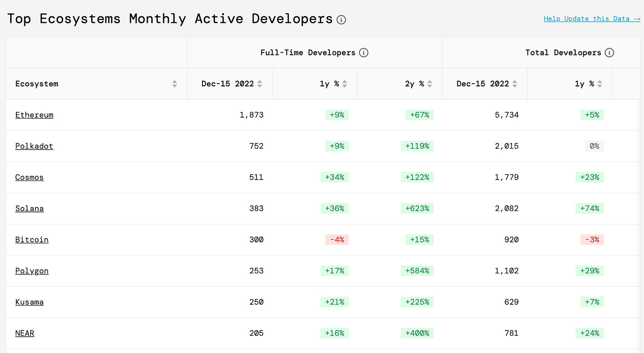Open info icon beside the page title
644x353 pixels.
(341, 19)
